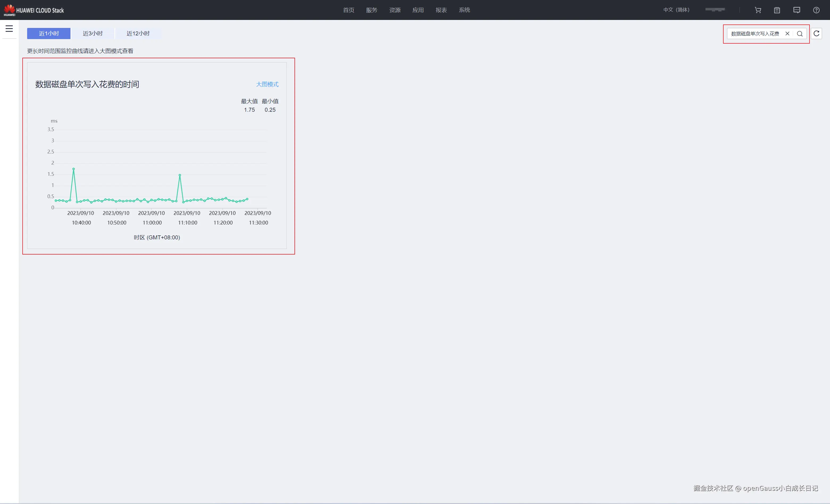Click the help question mark icon
The image size is (830, 504).
pyautogui.click(x=816, y=10)
